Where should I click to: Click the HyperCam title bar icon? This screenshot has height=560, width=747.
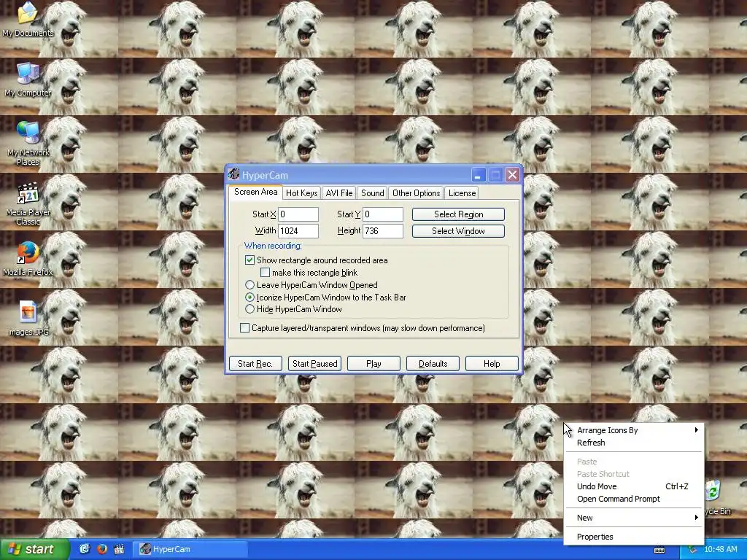(233, 175)
